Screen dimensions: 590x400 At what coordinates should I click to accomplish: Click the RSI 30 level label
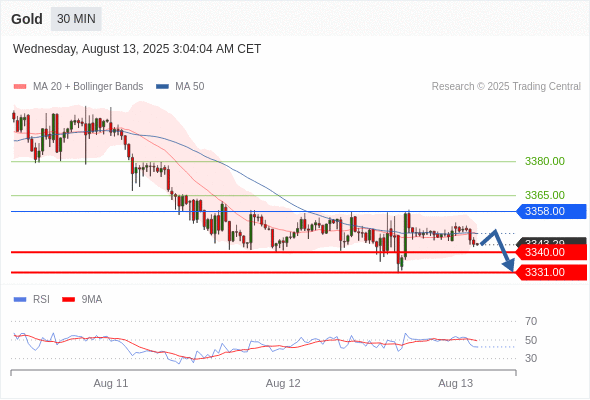(531, 358)
